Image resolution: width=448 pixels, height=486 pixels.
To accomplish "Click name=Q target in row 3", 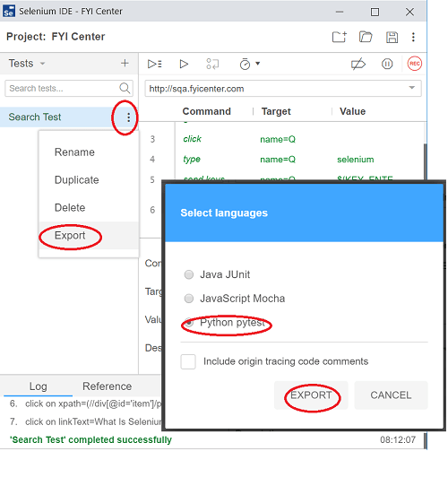I will [x=278, y=140].
